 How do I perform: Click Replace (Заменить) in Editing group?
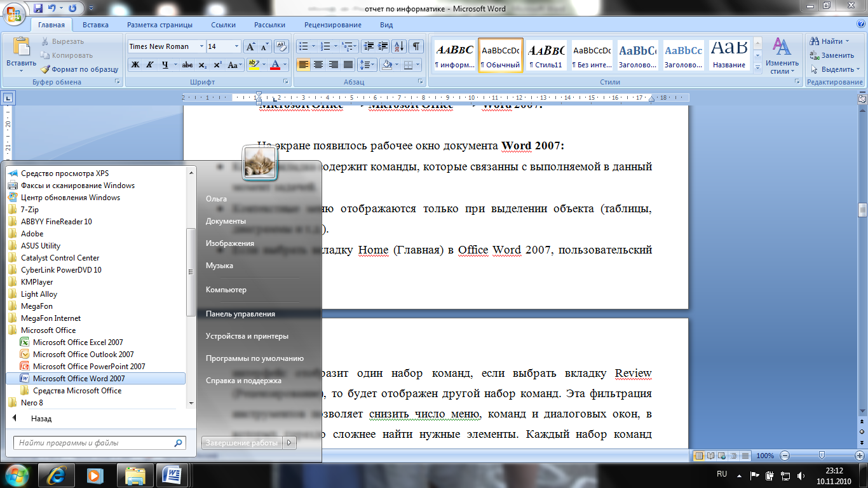832,55
